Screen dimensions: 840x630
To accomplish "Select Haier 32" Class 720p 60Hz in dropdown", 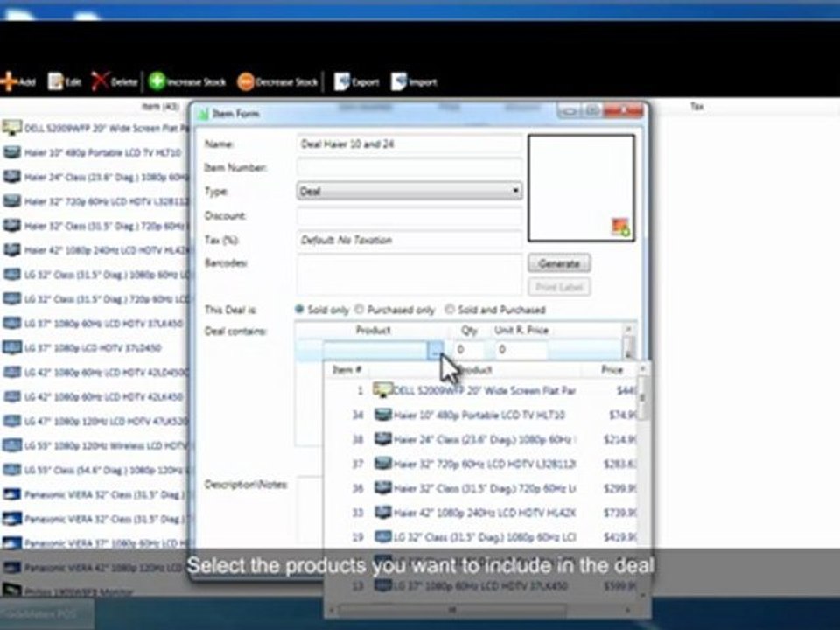I will coord(480,488).
